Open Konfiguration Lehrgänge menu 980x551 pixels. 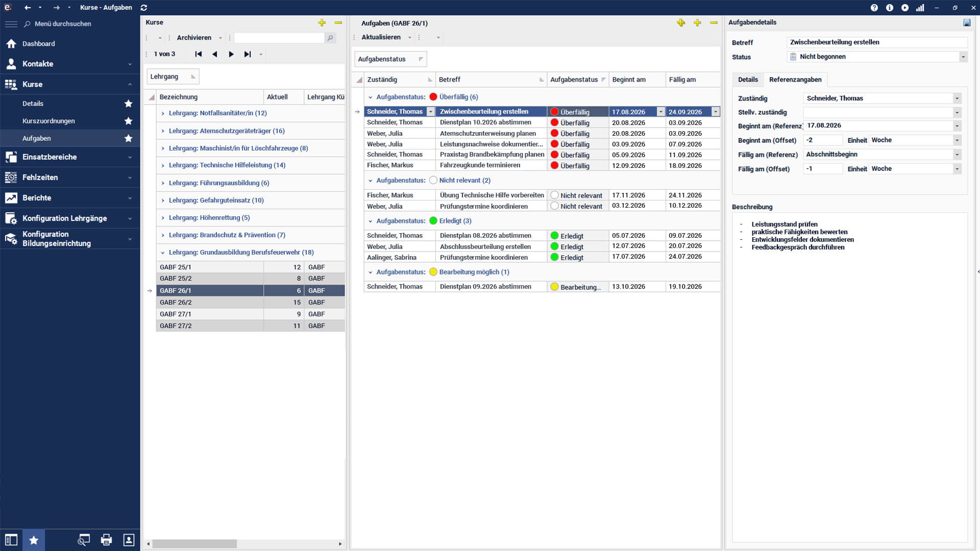pos(70,218)
